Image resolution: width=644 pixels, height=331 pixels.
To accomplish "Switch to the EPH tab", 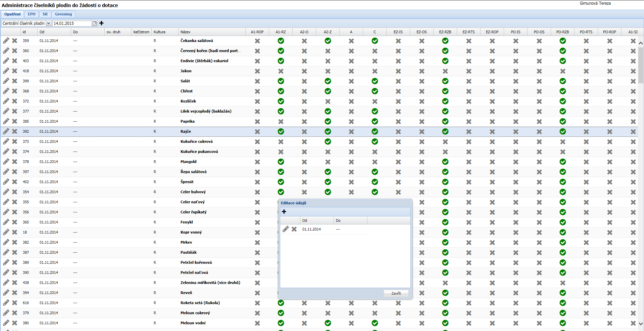I will [x=32, y=14].
